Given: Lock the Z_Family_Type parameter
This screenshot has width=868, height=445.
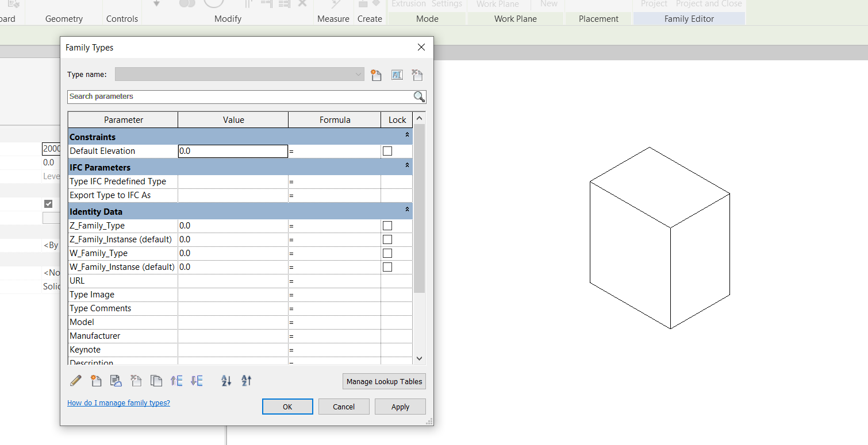Looking at the screenshot, I should click(387, 225).
